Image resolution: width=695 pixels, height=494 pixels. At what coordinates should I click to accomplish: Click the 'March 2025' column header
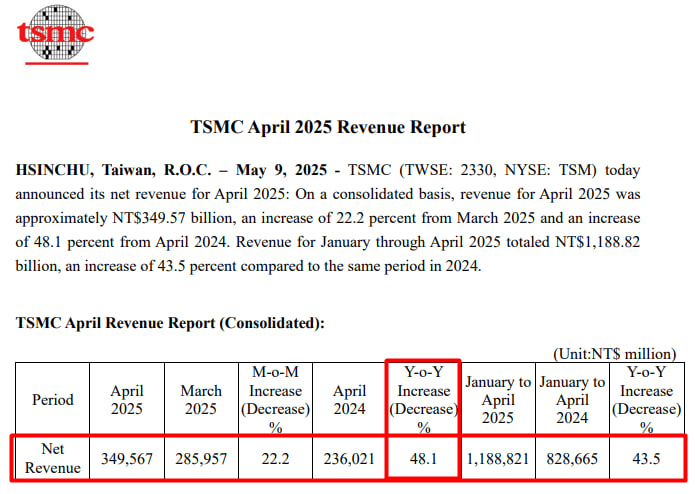click(201, 400)
